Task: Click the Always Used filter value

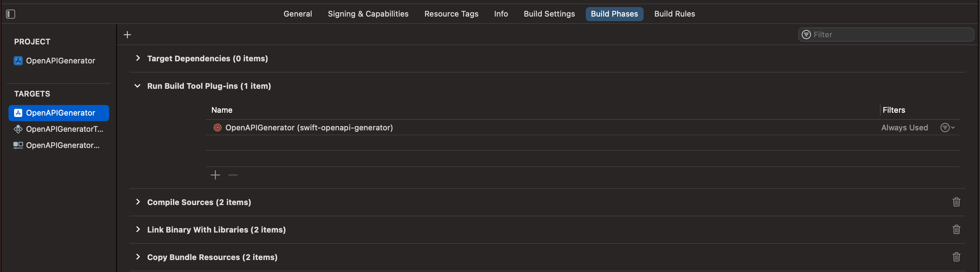Action: pyautogui.click(x=904, y=128)
